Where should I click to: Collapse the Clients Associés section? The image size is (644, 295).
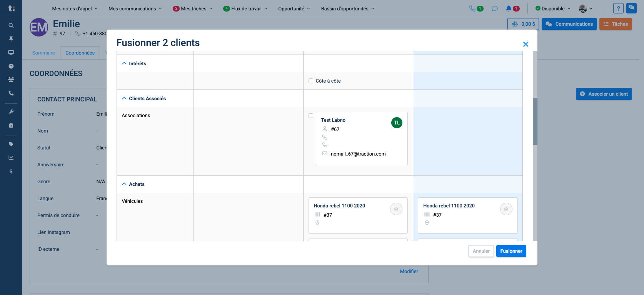(124, 98)
